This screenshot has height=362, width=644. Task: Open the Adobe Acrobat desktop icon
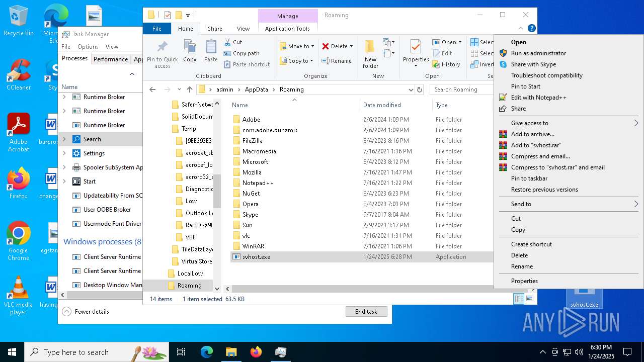[19, 133]
